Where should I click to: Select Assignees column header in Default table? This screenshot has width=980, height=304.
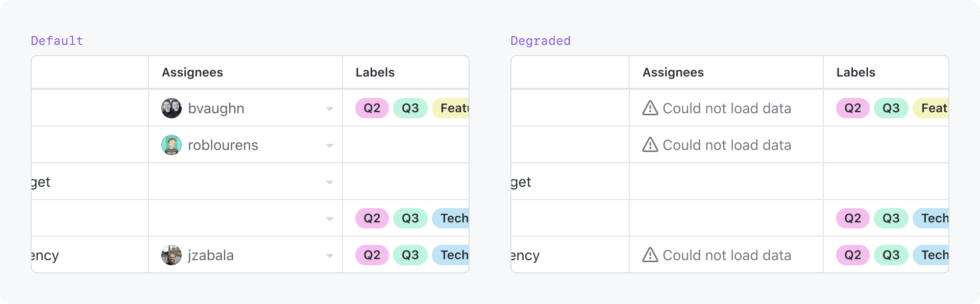(x=192, y=72)
